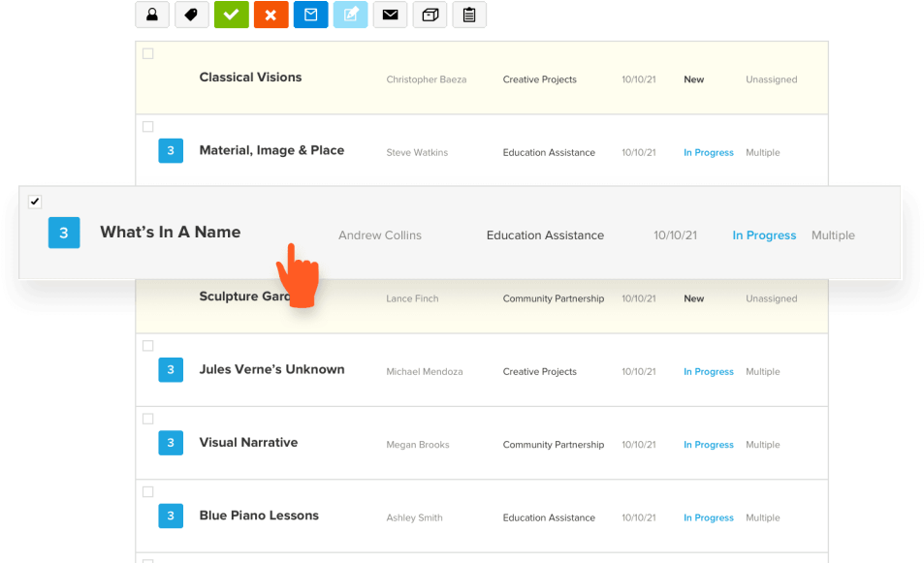Click the clipboard icon in toolbar

tap(469, 15)
